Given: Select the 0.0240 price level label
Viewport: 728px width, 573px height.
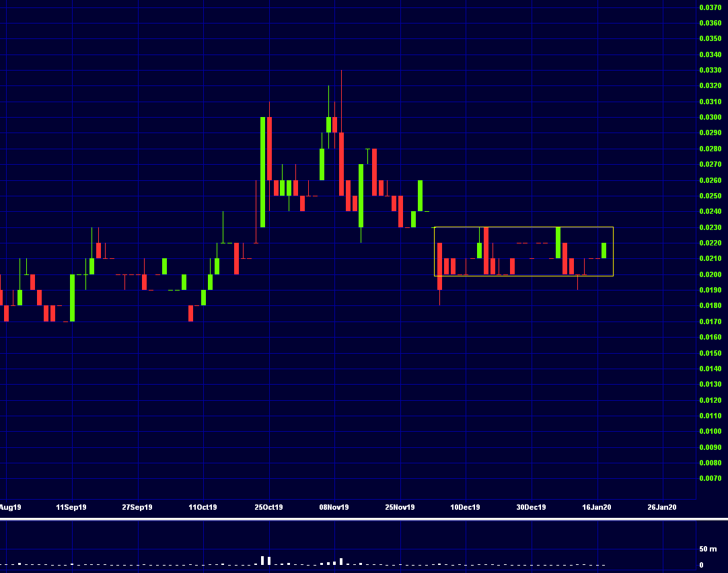Looking at the screenshot, I should (711, 212).
